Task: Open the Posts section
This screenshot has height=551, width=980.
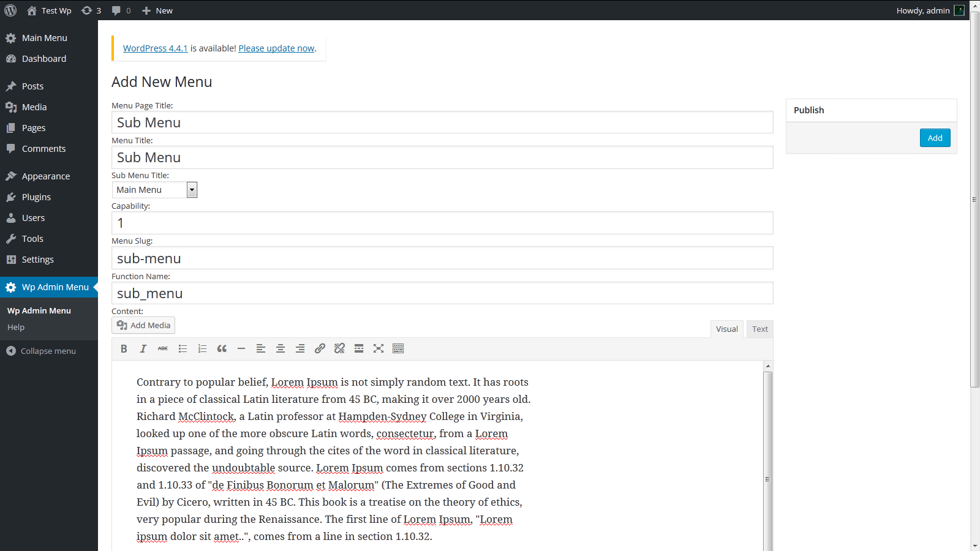Action: 49,86
